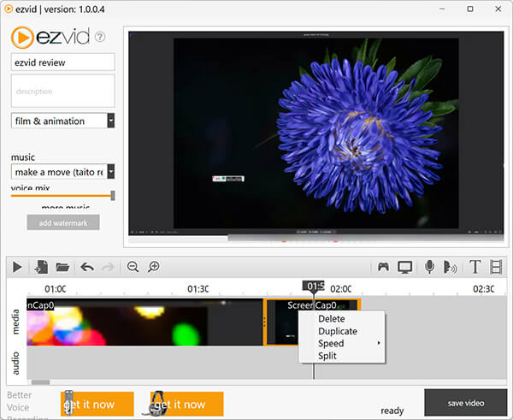Click the ezvid review title field
Viewport: 513px width, 420px height.
tap(62, 62)
